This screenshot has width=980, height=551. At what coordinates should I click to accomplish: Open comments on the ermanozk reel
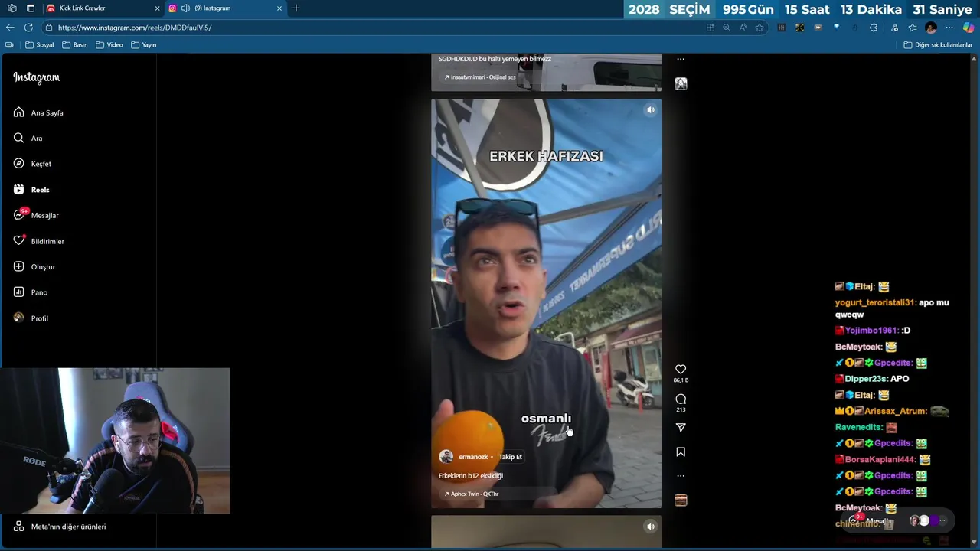tap(681, 399)
